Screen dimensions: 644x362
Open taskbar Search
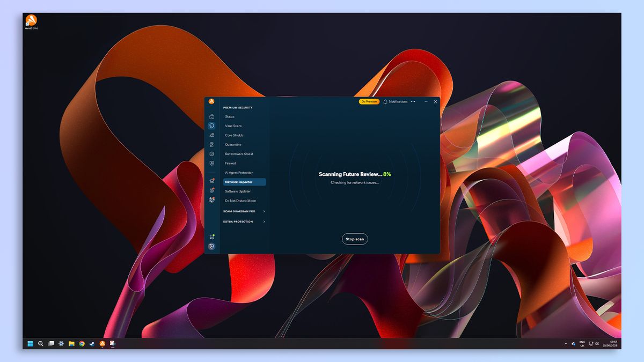[x=40, y=343]
